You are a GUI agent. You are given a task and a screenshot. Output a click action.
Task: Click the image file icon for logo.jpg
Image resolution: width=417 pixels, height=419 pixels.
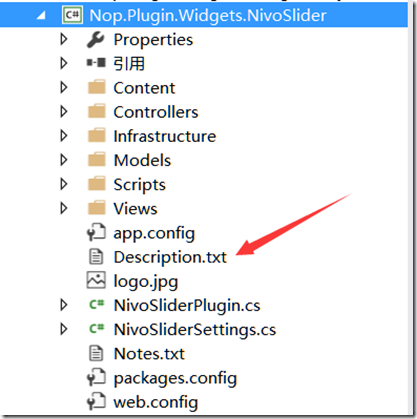pos(96,280)
